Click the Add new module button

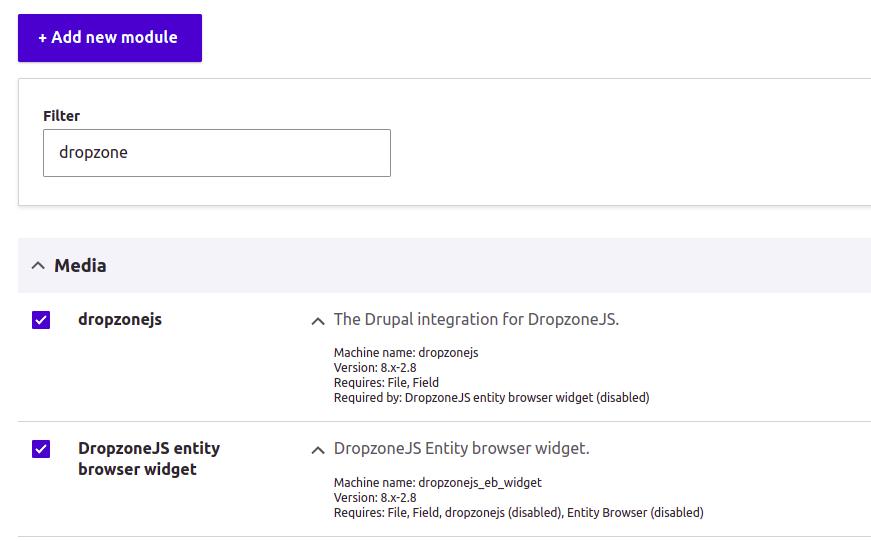coord(109,38)
